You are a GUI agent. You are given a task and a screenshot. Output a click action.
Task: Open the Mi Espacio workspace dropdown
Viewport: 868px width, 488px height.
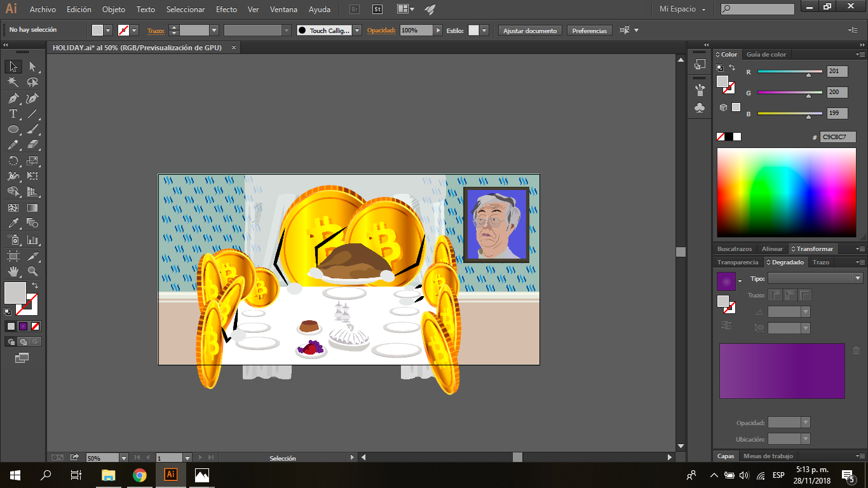point(682,10)
